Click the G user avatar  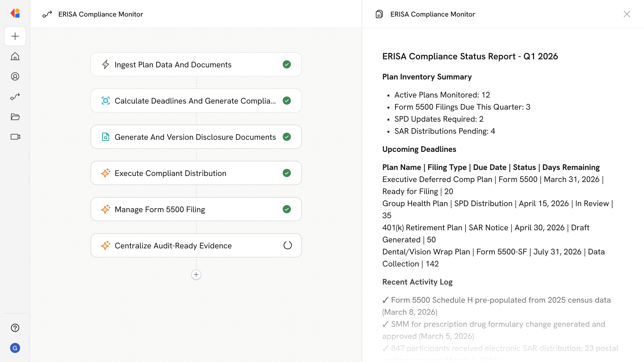click(15, 348)
